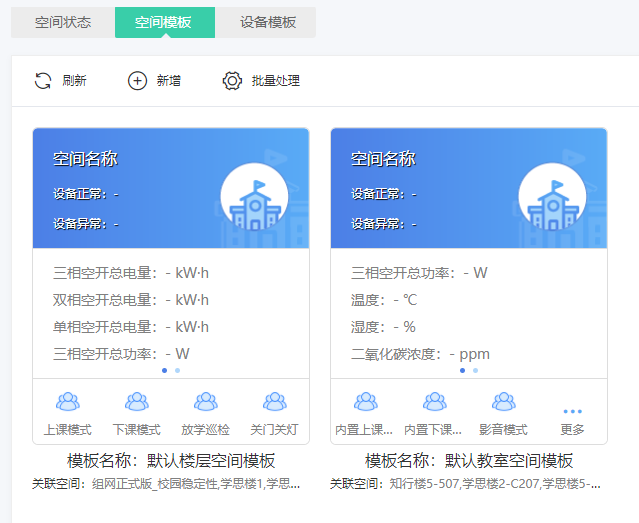Click the 放学巡检 people icon
The image size is (639, 523).
click(x=206, y=402)
